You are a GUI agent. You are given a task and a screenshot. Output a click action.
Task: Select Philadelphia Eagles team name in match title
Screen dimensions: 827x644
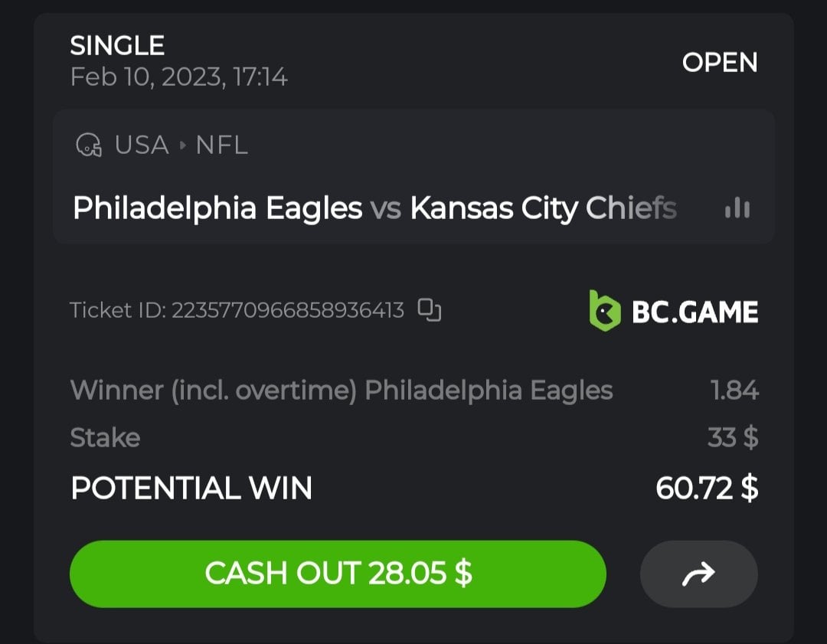point(217,208)
